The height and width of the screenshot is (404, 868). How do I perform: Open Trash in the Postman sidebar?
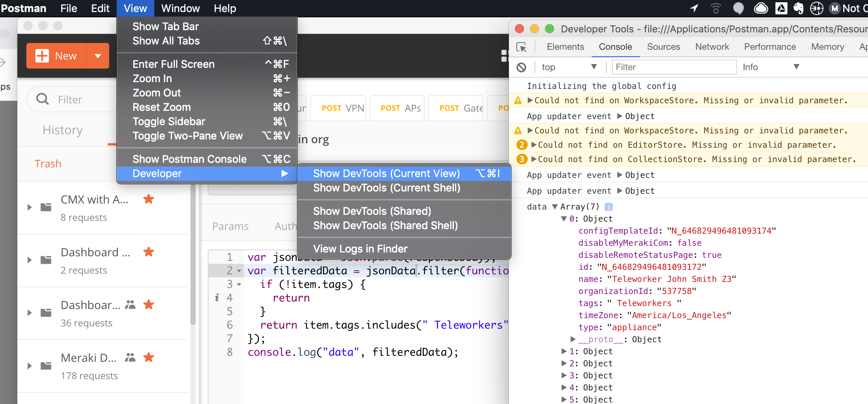pos(48,163)
